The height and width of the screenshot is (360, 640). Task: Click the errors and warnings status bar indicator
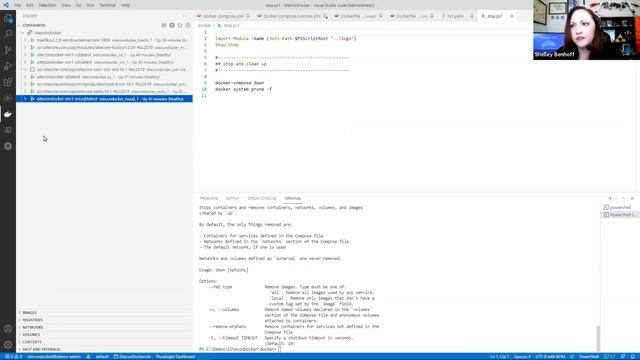pyautogui.click(x=13, y=357)
